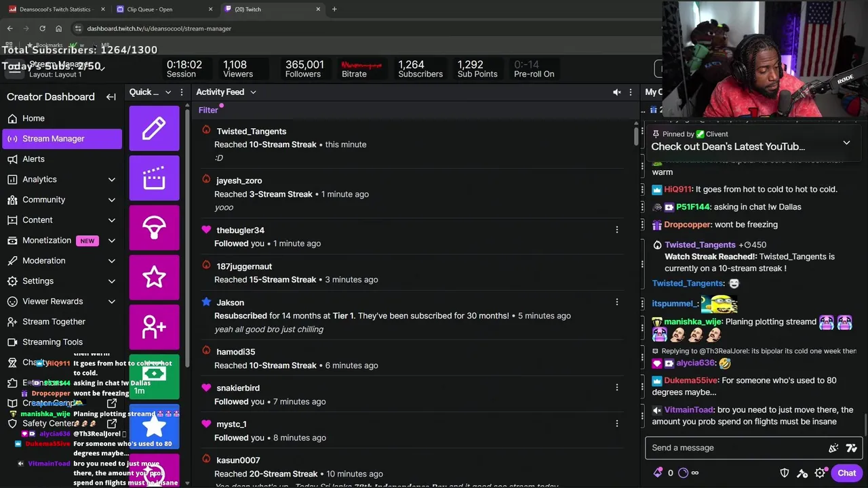Mute Activity Feed sounds speaker icon
Viewport: 868px width, 488px height.
pos(616,92)
